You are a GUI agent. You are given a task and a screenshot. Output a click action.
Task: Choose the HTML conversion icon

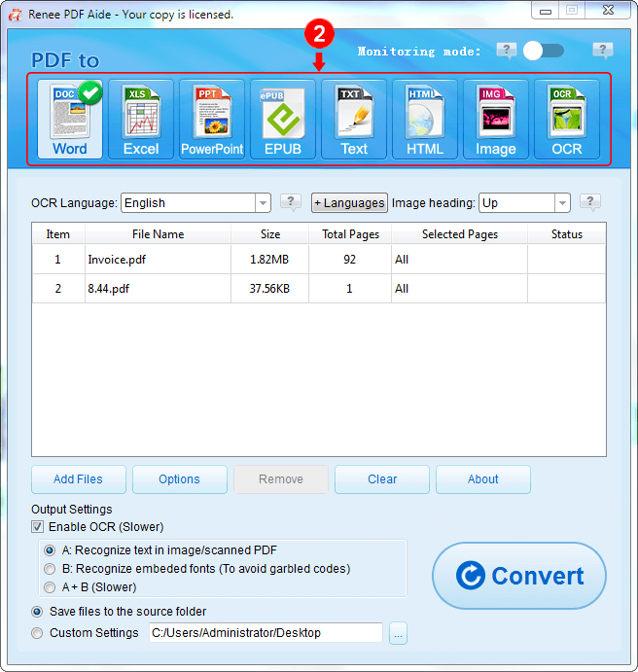425,119
